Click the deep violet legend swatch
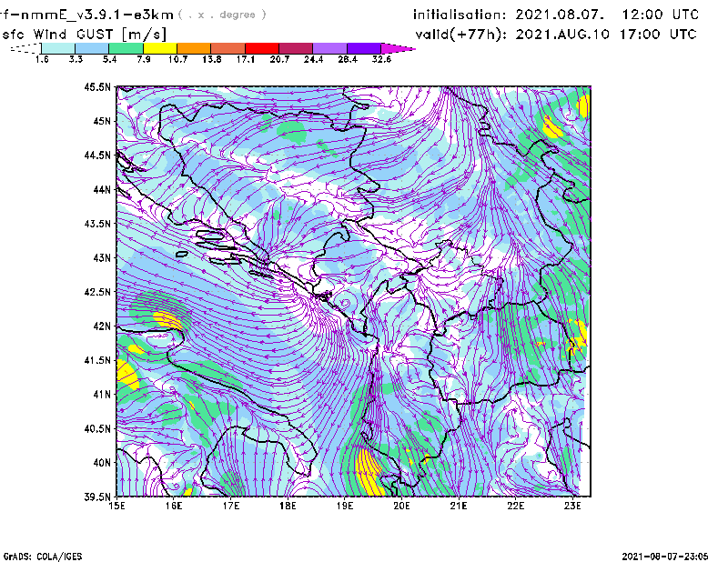The image size is (728, 562). (x=363, y=48)
